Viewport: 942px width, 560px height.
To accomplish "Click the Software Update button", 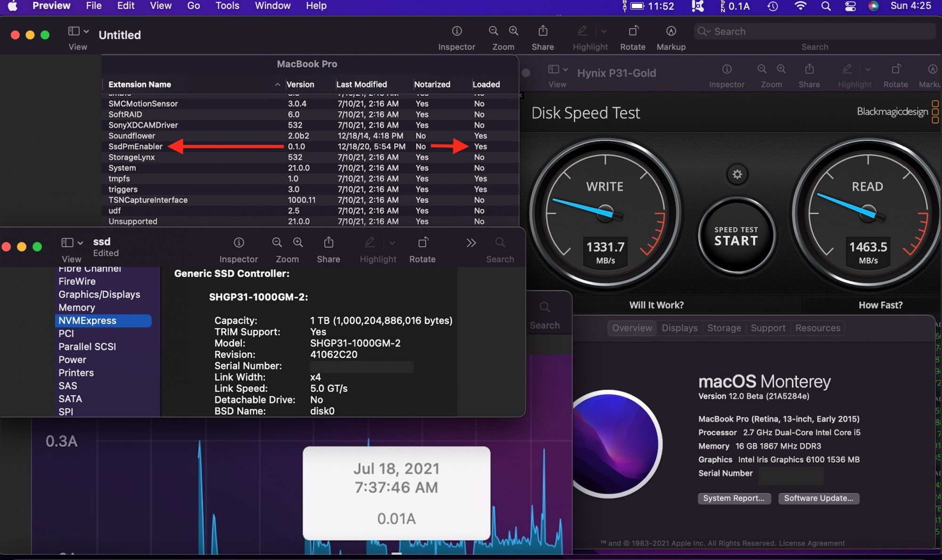I will click(x=818, y=498).
